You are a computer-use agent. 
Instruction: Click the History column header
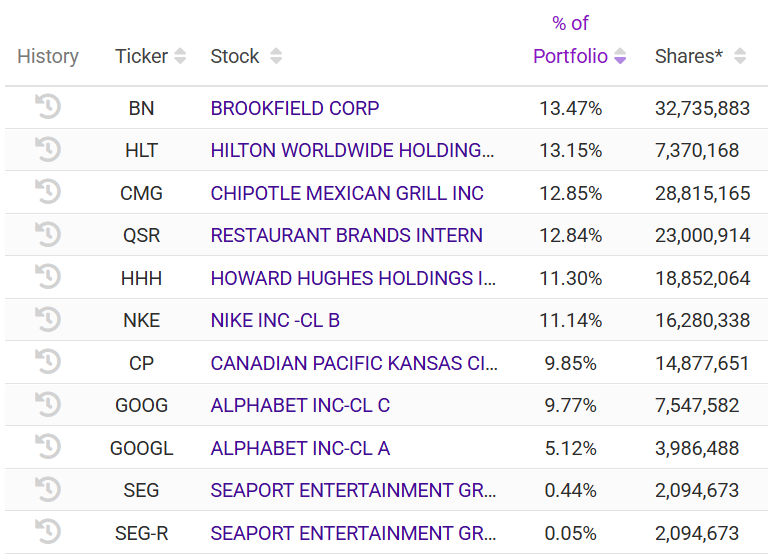pyautogui.click(x=48, y=56)
